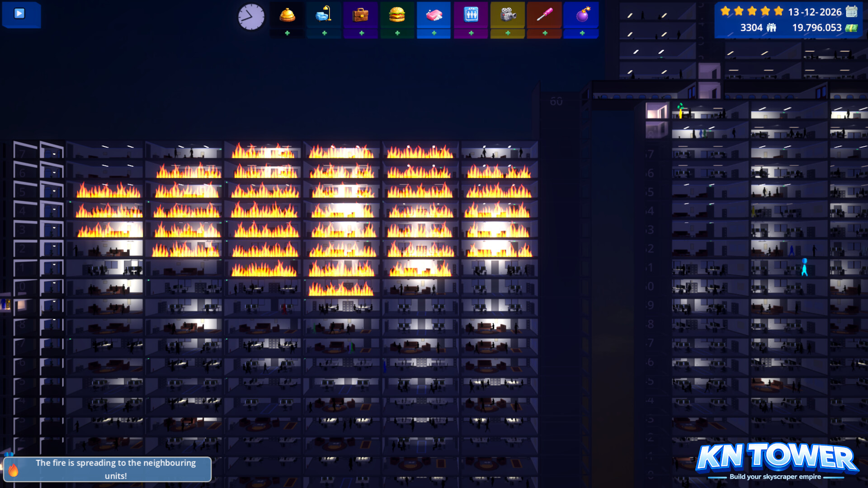Screen dimensions: 868x488
Task: Click the people icon beside 3304
Action: click(771, 28)
